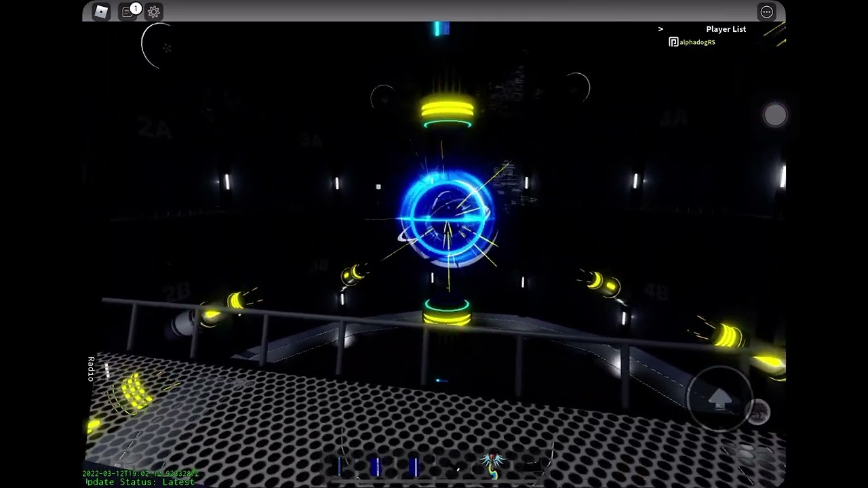Image resolution: width=868 pixels, height=488 pixels.
Task: Open the chat with one unread message
Action: 129,12
